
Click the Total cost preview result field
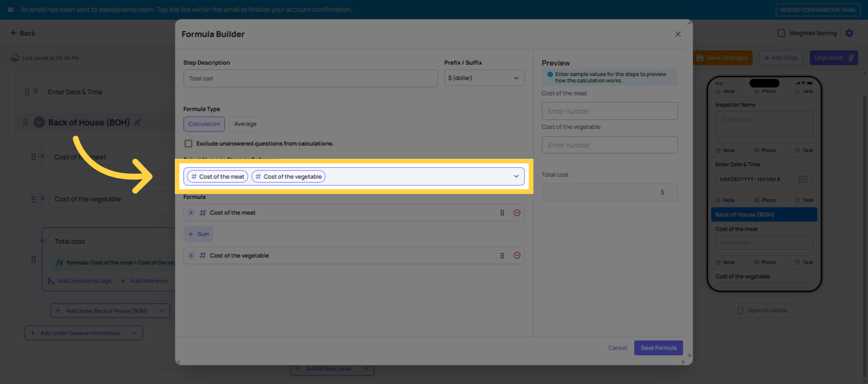point(609,192)
